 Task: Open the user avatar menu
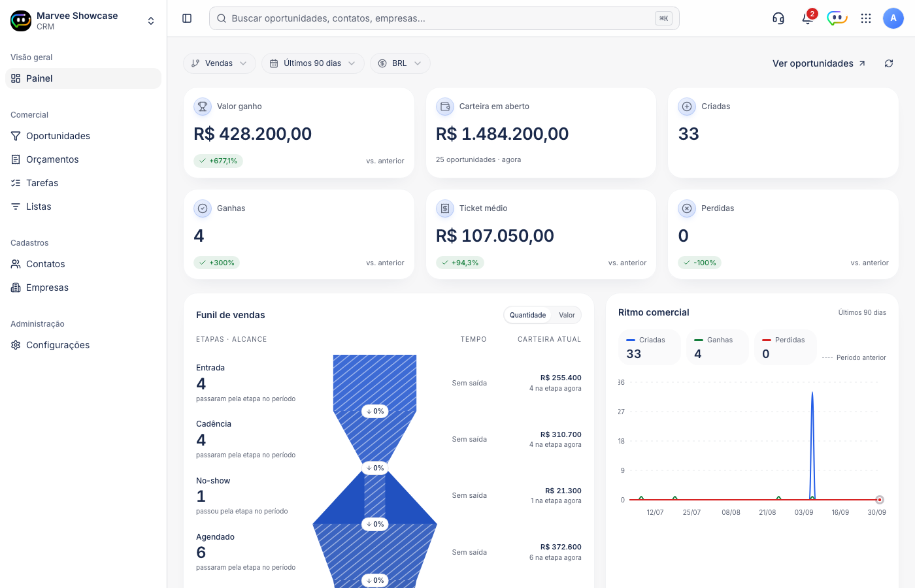pos(893,18)
